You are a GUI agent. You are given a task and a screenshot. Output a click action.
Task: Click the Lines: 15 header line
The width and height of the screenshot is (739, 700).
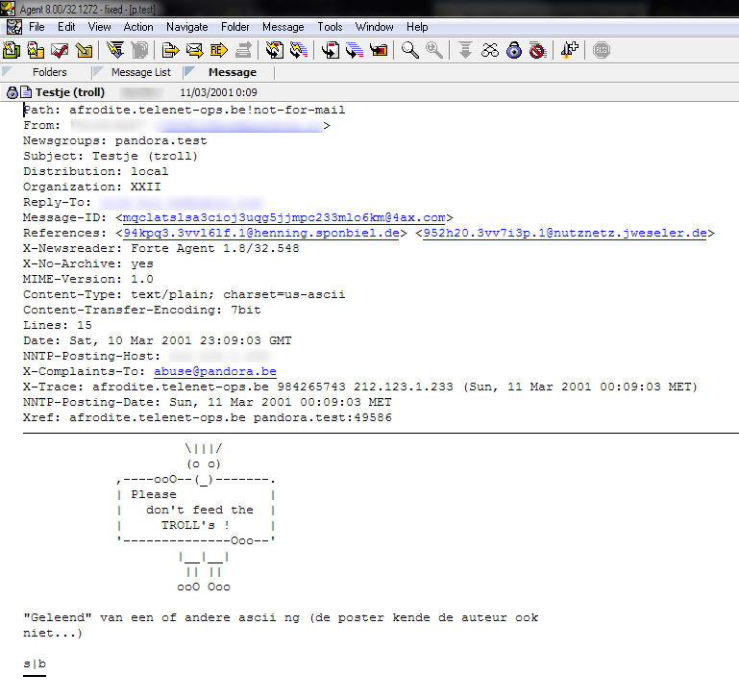58,325
